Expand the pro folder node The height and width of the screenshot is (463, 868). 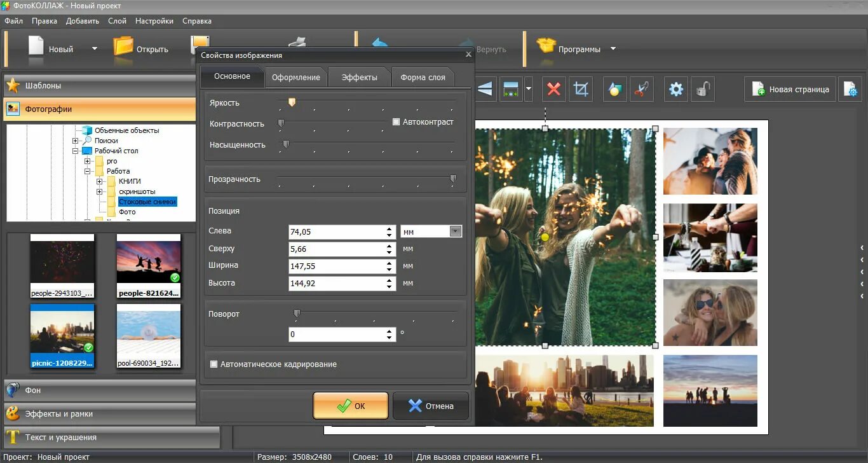pos(88,161)
